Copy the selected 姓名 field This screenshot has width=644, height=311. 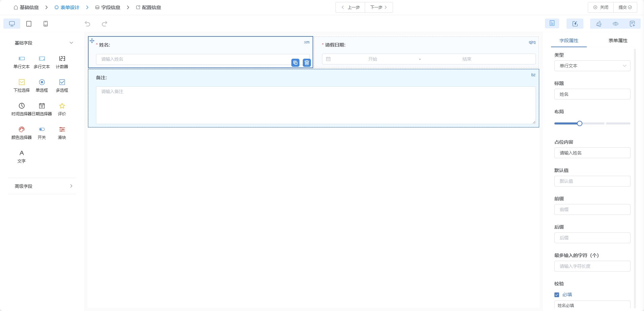click(295, 63)
